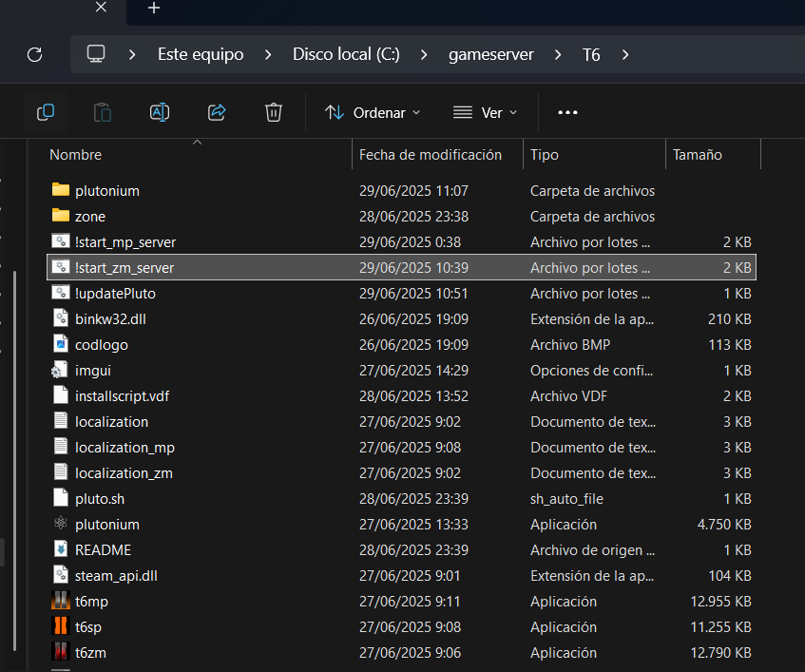This screenshot has width=805, height=672.
Task: Open the Ver view dropdown
Action: pyautogui.click(x=485, y=112)
